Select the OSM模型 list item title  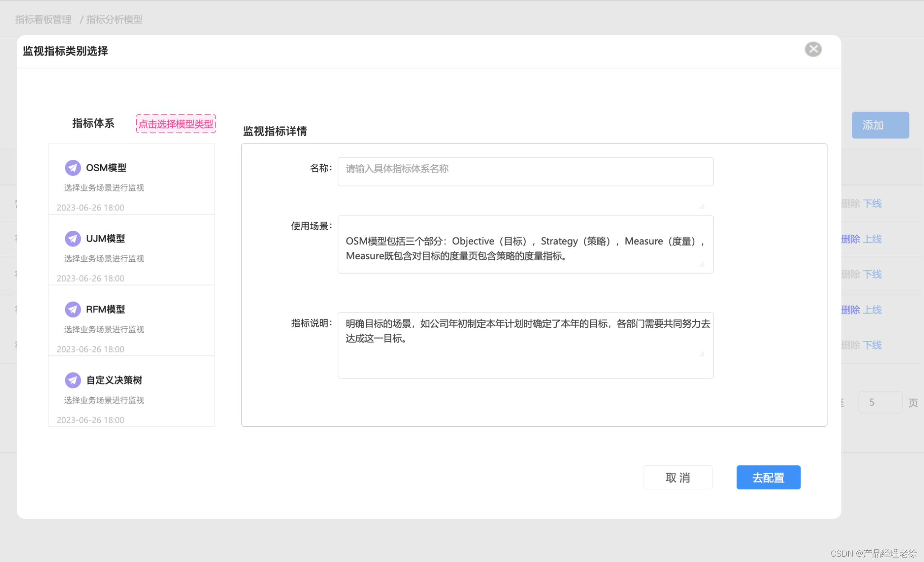[x=106, y=168]
